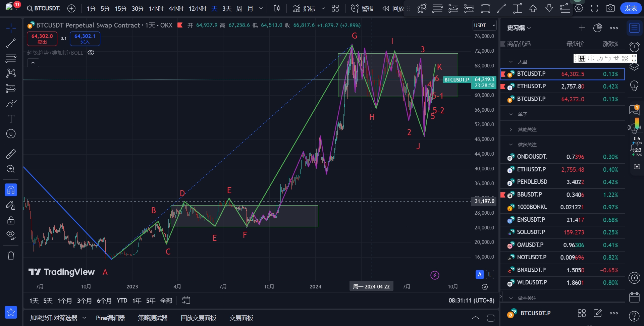The width and height of the screenshot is (644, 326).
Task: Open the Fibonacci retracement tools
Action: [11, 58]
